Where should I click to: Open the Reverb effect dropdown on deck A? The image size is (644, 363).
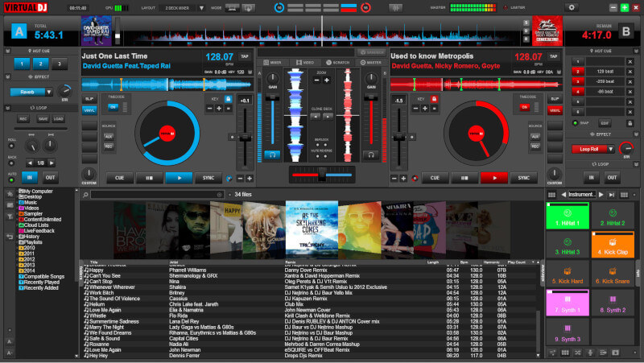point(47,93)
